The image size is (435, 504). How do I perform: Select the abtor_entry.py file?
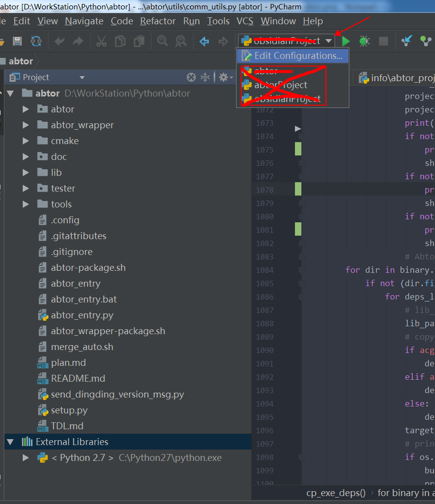pyautogui.click(x=82, y=315)
